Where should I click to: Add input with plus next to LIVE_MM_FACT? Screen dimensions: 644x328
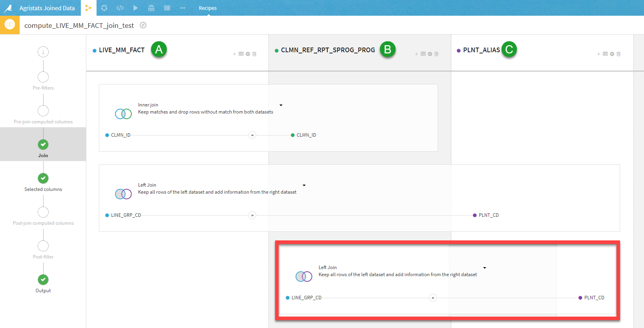coord(234,54)
